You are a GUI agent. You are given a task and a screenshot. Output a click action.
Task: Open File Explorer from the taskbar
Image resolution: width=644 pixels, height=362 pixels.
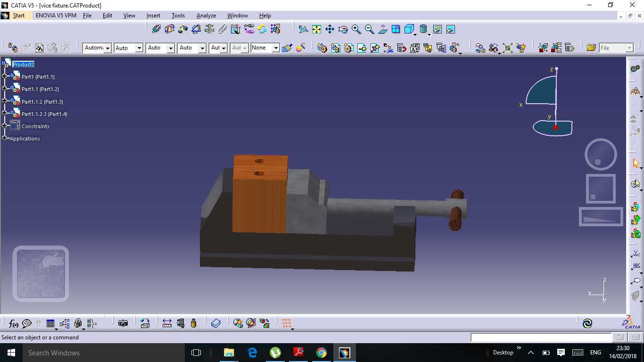click(229, 353)
